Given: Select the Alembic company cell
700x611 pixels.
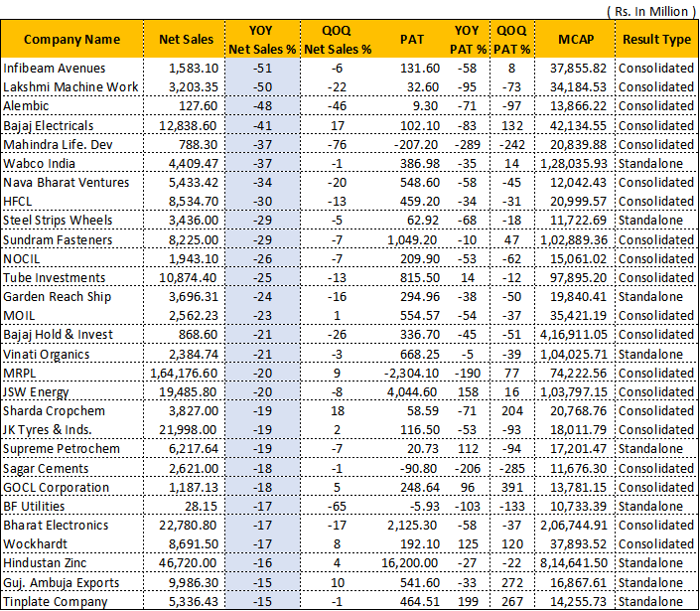Looking at the screenshot, I should click(26, 106).
